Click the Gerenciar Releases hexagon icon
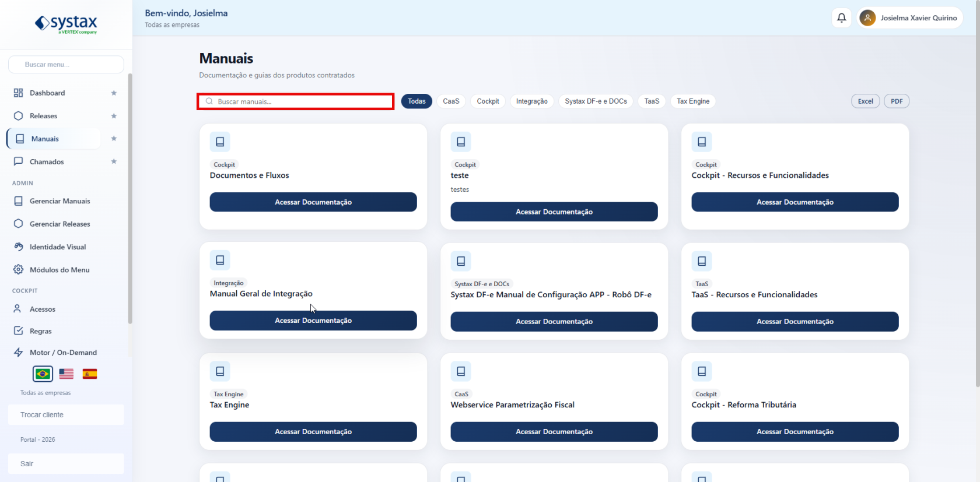980x482 pixels. pos(19,224)
